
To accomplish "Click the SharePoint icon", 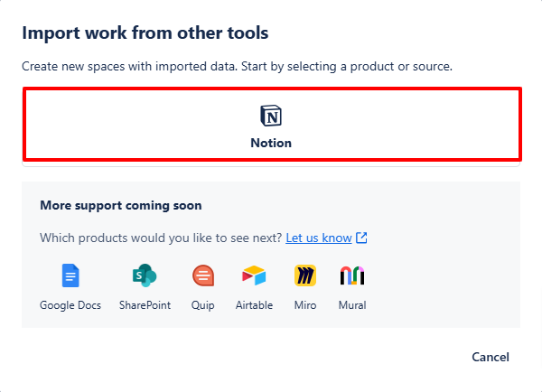I will pos(145,275).
